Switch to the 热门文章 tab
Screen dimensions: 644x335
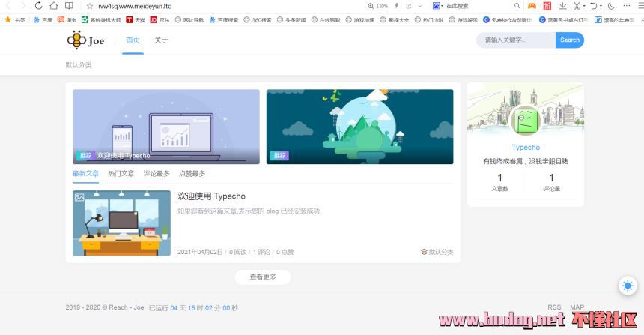click(121, 174)
